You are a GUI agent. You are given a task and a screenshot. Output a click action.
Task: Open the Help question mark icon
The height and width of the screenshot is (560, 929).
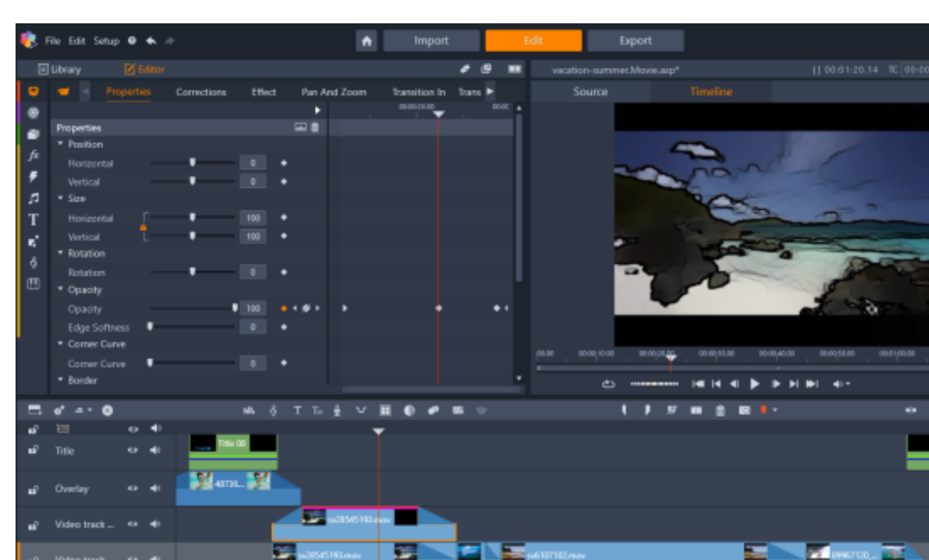coord(132,41)
